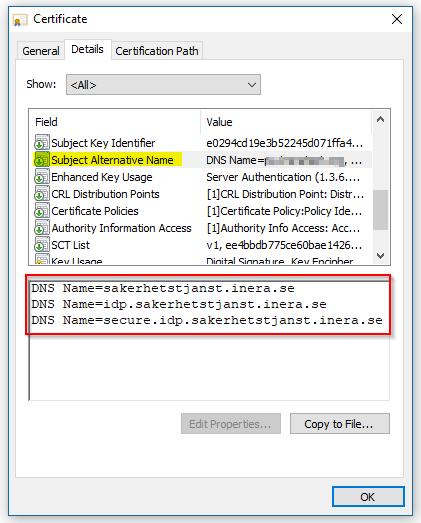Click the Authority Information Access field icon
The height and width of the screenshot is (523, 421).
(42, 227)
